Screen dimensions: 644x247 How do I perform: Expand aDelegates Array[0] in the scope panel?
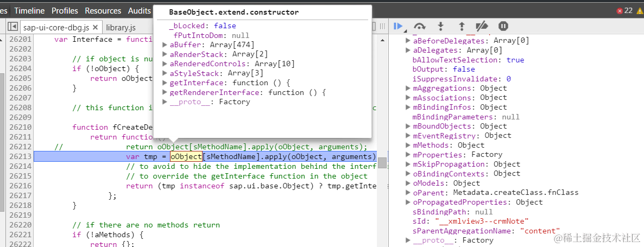click(408, 50)
